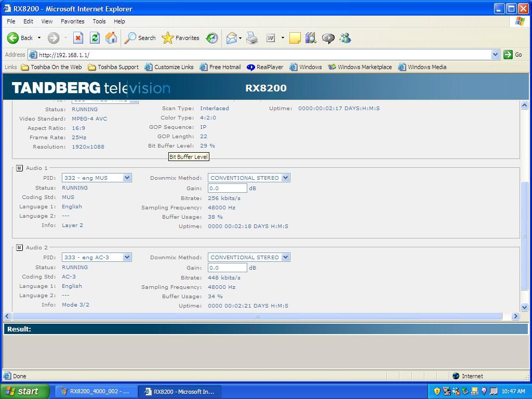
Task: Click the Discuss speech bubble icon
Action: tap(328, 38)
